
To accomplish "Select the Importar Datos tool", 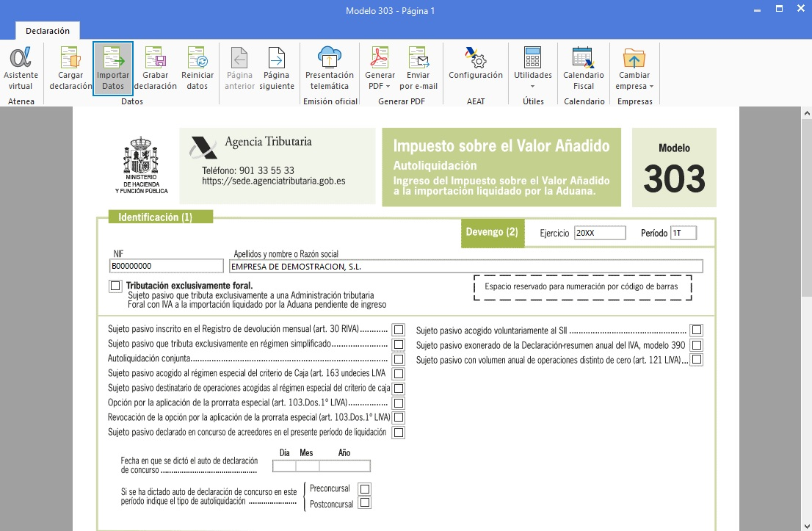I will [113, 68].
